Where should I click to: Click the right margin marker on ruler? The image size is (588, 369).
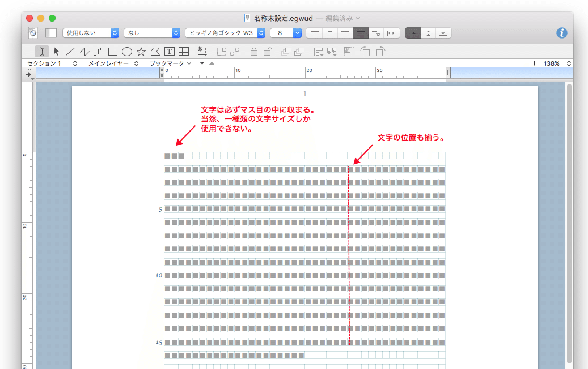click(448, 73)
